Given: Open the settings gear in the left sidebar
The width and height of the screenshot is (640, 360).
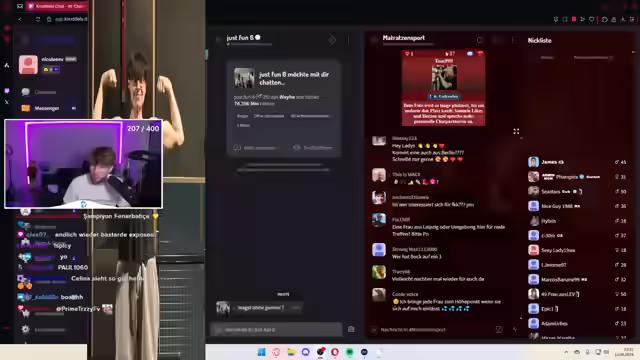Looking at the screenshot, I should 25,329.
